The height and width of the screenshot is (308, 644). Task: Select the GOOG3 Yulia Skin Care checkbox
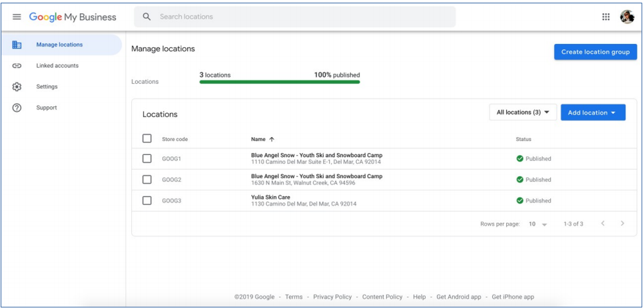coord(147,200)
